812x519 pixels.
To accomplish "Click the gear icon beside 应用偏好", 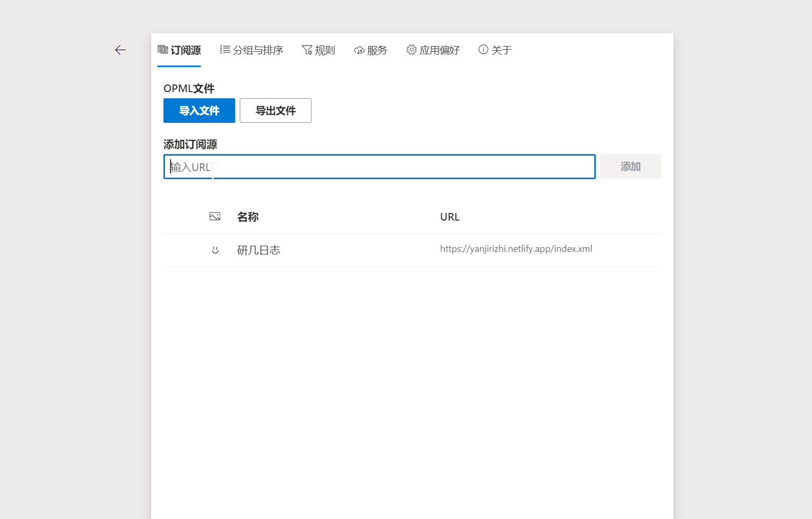I will pos(411,50).
